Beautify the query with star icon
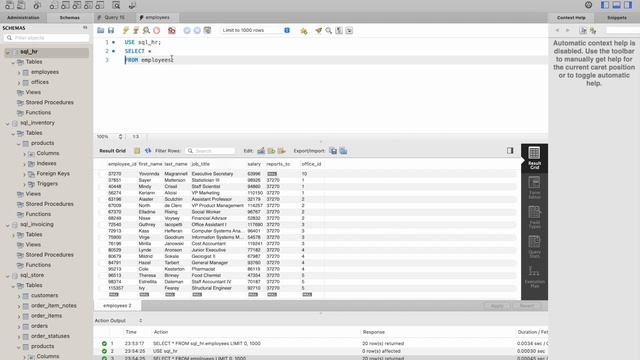This screenshot has height=360, width=640. click(304, 31)
